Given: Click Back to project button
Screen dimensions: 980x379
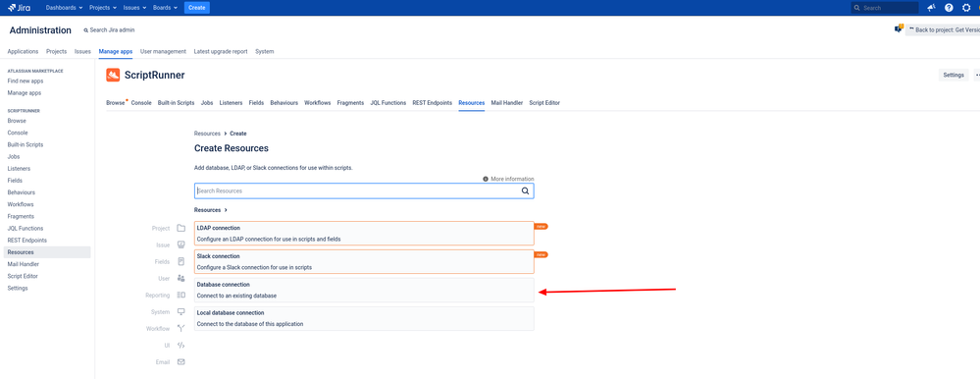Looking at the screenshot, I should click(x=943, y=29).
